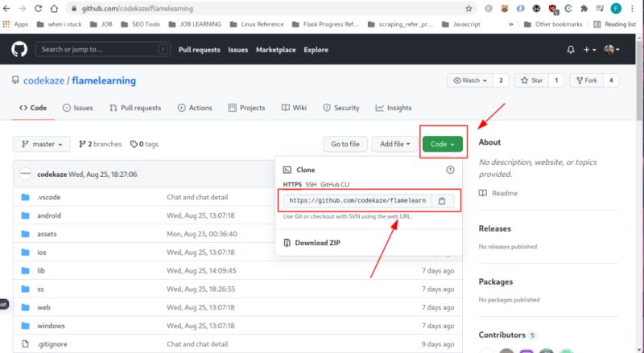Go to browser home page

pos(54,8)
